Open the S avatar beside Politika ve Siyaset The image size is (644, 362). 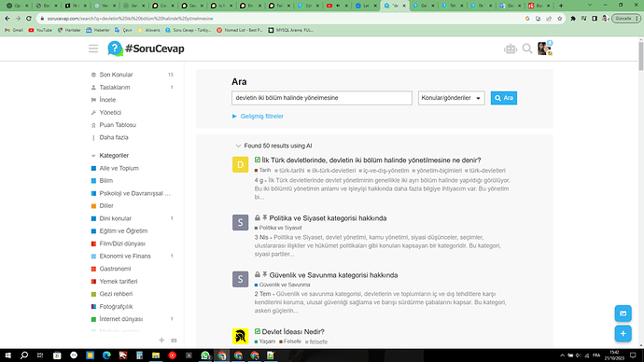click(240, 222)
